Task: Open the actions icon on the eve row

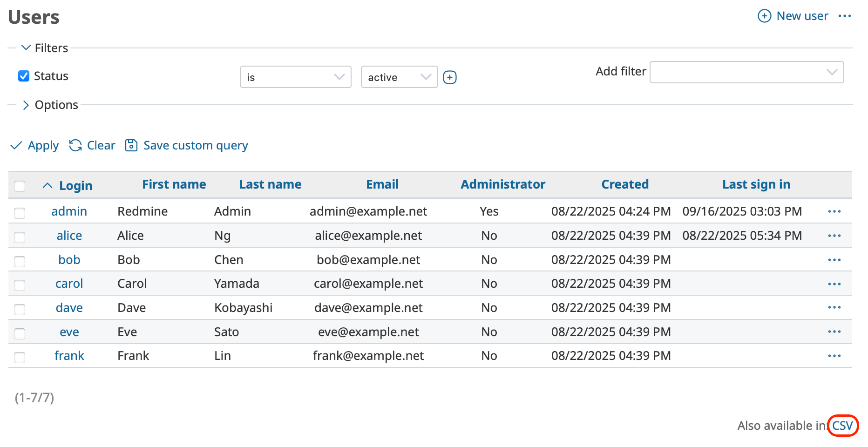Action: pos(834,332)
